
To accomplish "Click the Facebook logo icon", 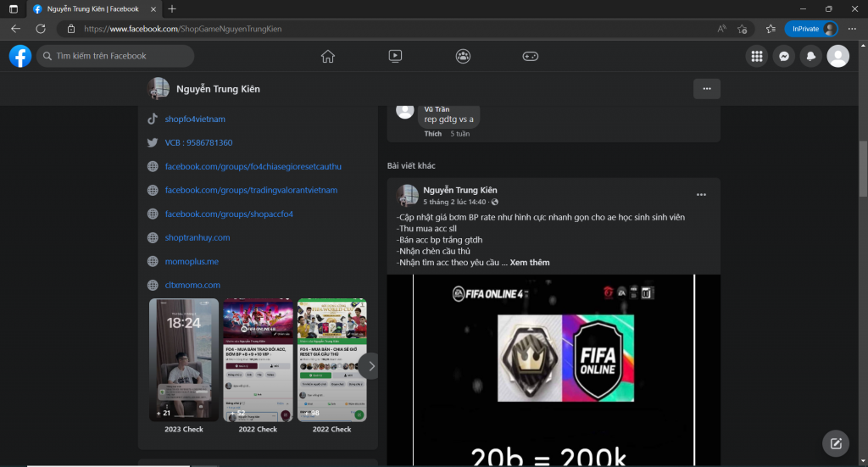I will (20, 56).
